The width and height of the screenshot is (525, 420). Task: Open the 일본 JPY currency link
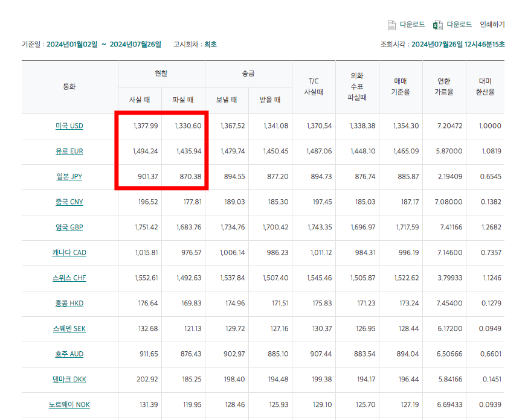click(x=69, y=177)
